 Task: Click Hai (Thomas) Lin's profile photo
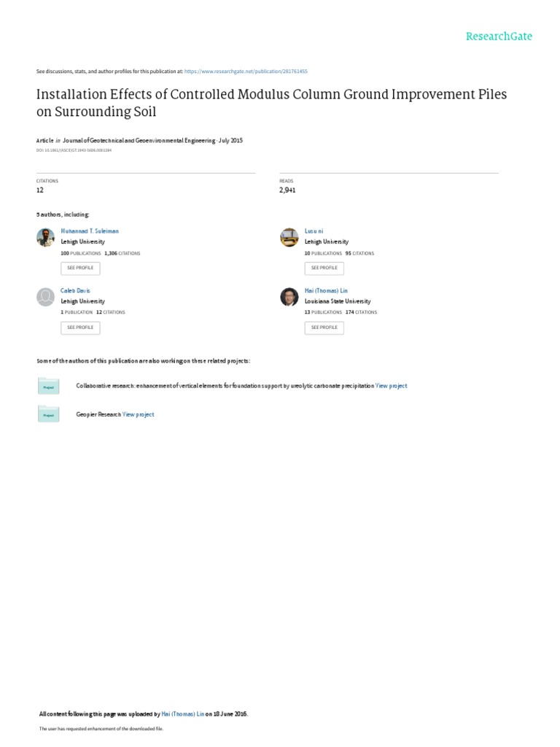tap(289, 296)
